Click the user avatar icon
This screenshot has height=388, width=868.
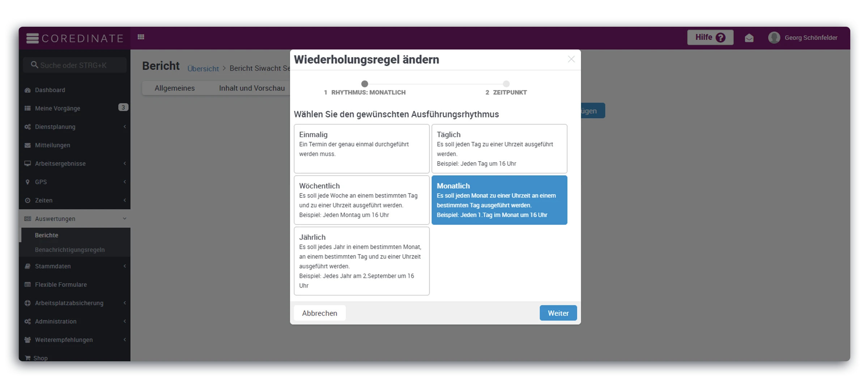pyautogui.click(x=774, y=38)
